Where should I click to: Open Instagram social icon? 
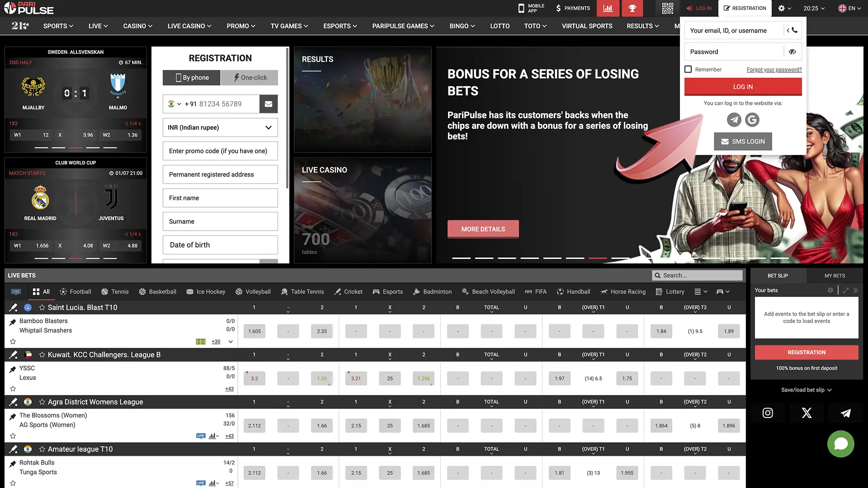[x=768, y=413]
